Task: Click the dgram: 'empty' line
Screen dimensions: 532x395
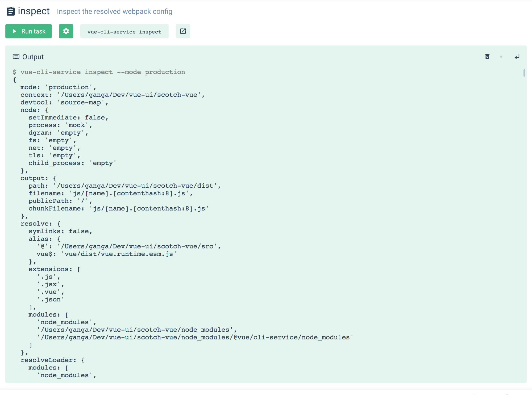Action: point(58,133)
